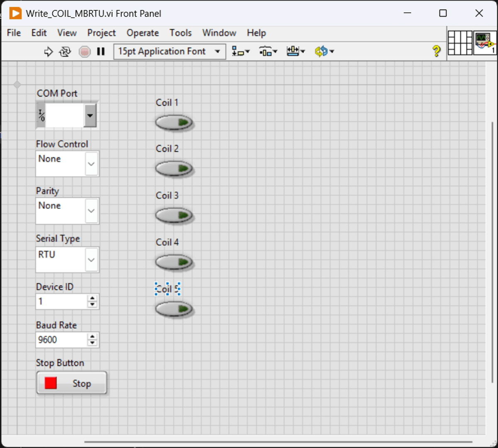The image size is (498, 448).
Task: Pause the VI execution
Action: [101, 51]
